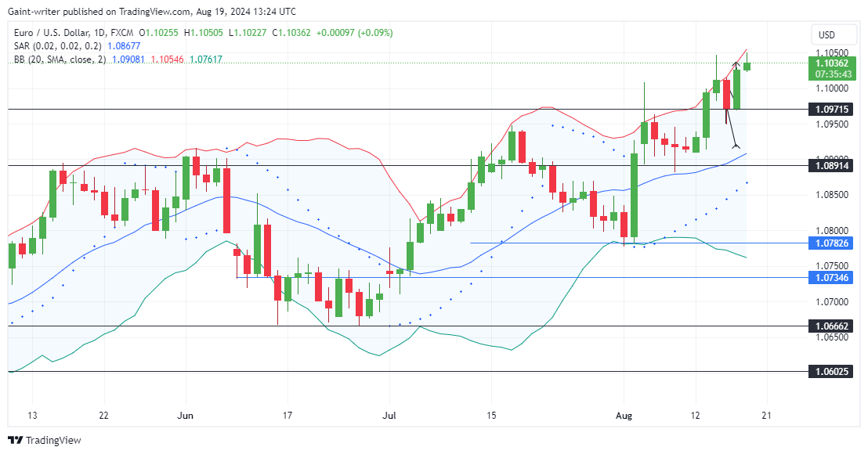Click the 1.08914 price level label
This screenshot has height=454, width=868.
click(x=832, y=165)
